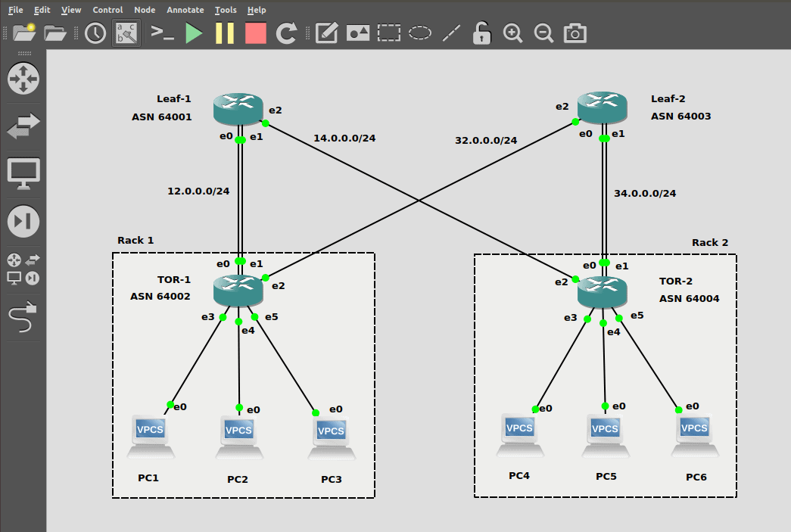The image size is (791, 532).
Task: Take a screenshot of the topology
Action: coord(575,33)
